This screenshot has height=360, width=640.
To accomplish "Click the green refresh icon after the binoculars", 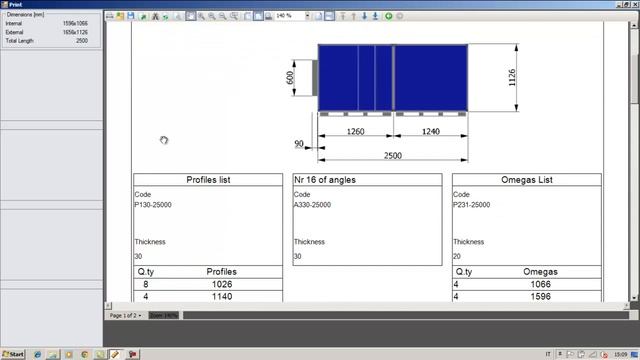I will (x=165, y=16).
